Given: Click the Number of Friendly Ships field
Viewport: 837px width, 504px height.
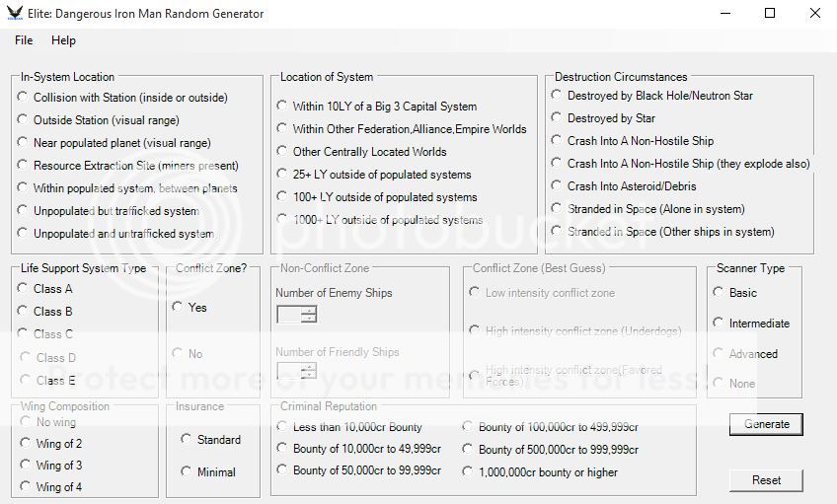Looking at the screenshot, I should click(x=289, y=371).
